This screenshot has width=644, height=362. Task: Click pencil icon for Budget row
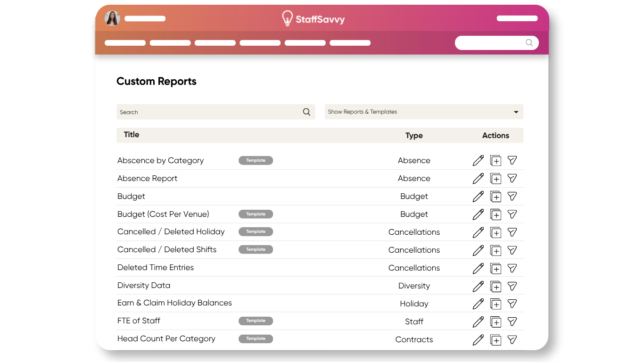click(478, 197)
